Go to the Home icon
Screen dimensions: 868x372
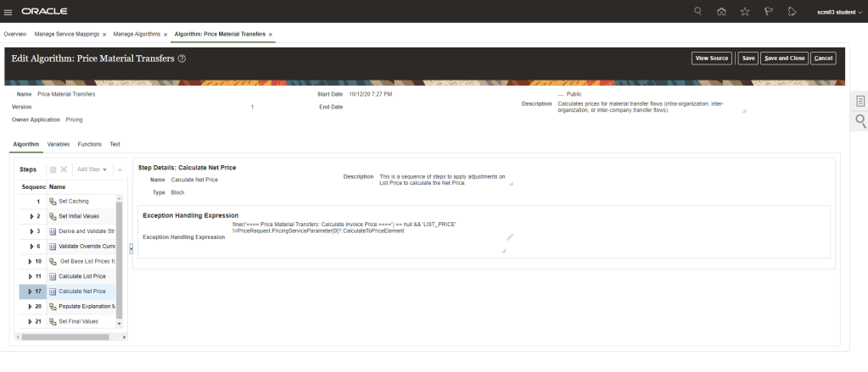pyautogui.click(x=721, y=12)
